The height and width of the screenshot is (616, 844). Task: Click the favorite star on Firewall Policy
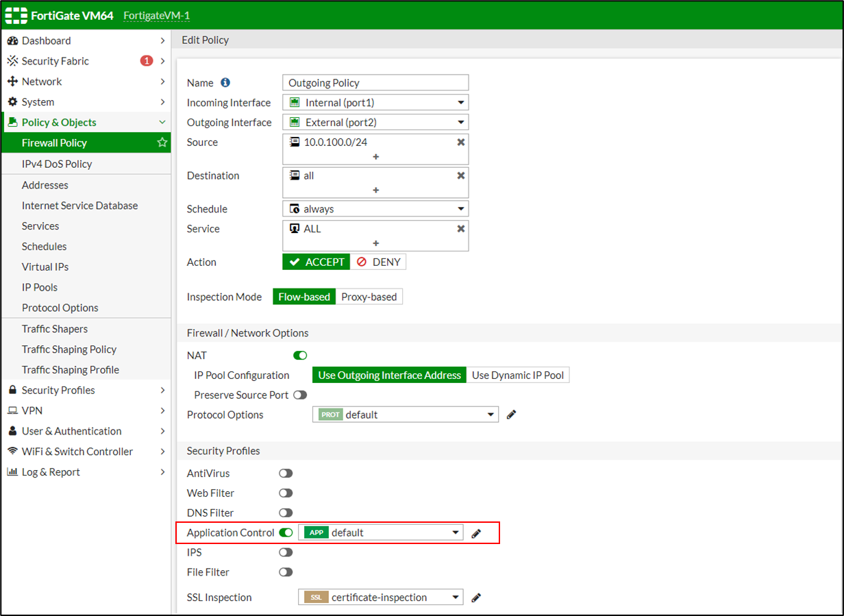[x=162, y=143]
